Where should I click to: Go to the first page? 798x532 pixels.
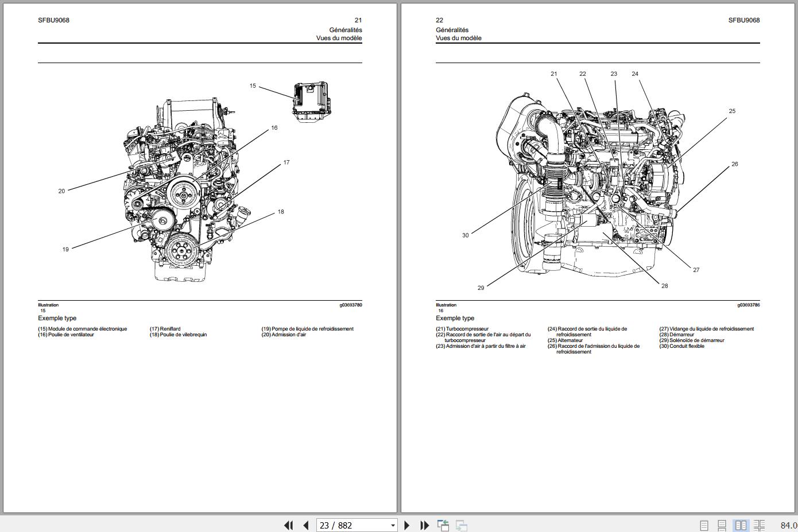click(289, 525)
